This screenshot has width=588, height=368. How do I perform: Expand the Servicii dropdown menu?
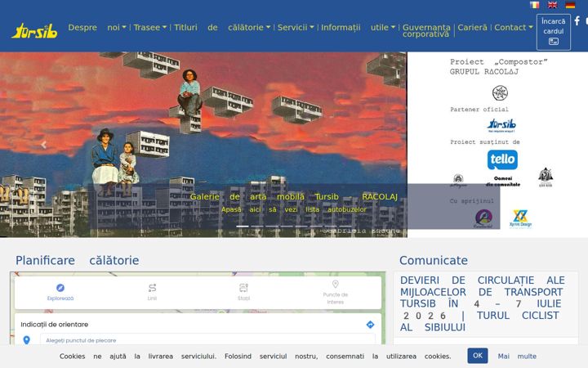click(296, 28)
